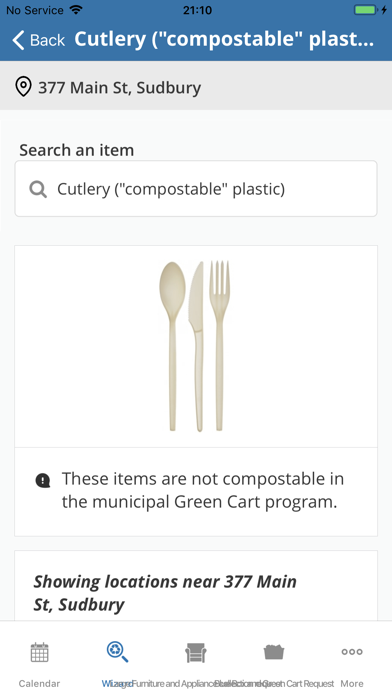This screenshot has height=696, width=392.
Task: Tap the compostable cutlery image
Action: tap(194, 346)
